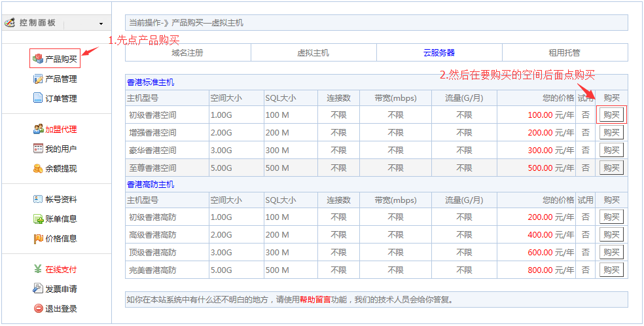
Task: Click the 加盟代理 people icon
Action: 38,130
